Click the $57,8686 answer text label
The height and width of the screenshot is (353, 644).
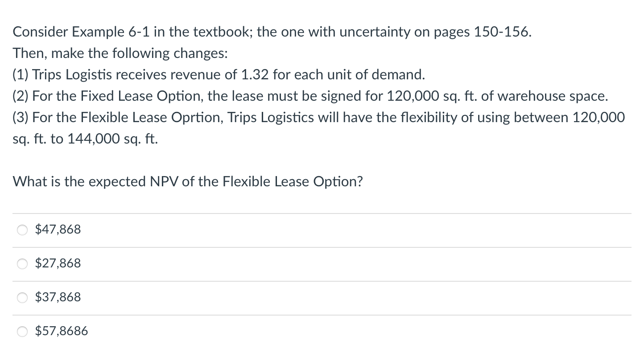(x=62, y=331)
